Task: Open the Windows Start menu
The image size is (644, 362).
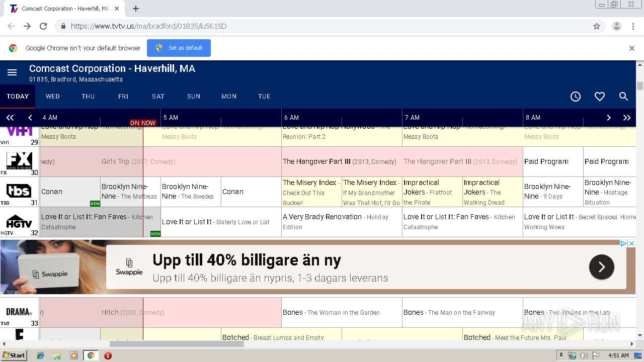Action: [x=14, y=355]
